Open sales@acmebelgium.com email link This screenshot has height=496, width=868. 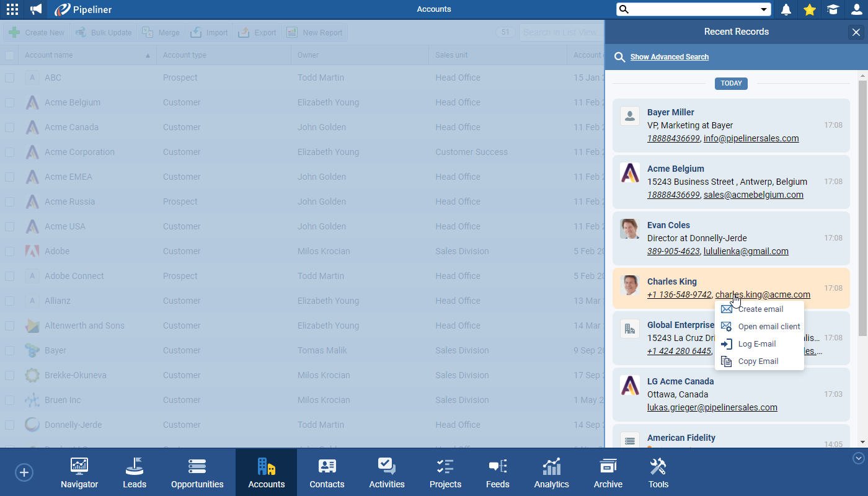[x=753, y=195]
